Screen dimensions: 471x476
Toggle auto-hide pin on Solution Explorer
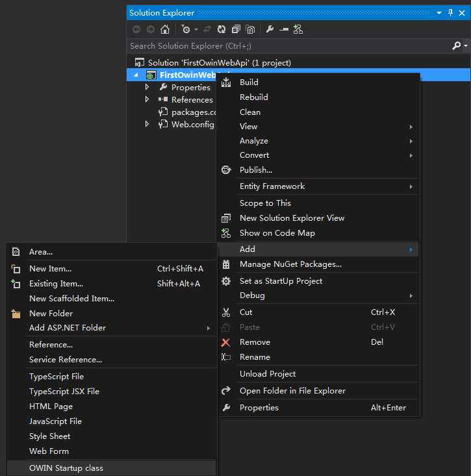pyautogui.click(x=450, y=13)
